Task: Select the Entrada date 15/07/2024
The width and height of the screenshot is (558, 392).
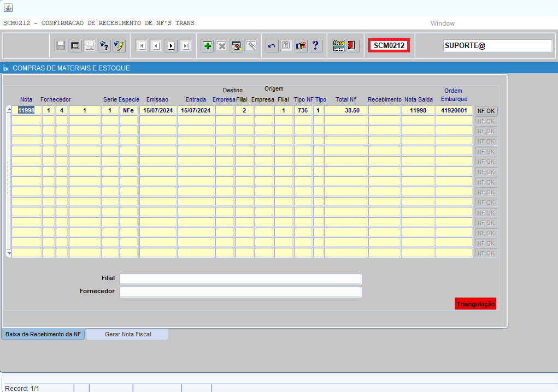Action: 196,110
